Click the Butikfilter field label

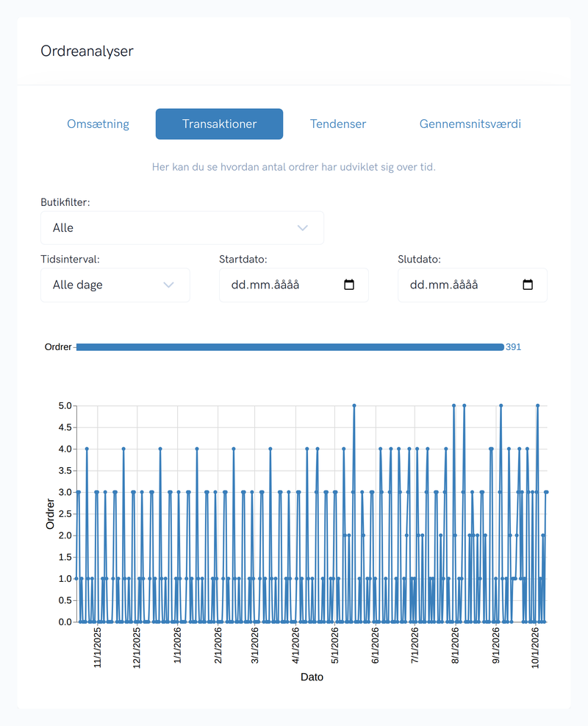65,202
